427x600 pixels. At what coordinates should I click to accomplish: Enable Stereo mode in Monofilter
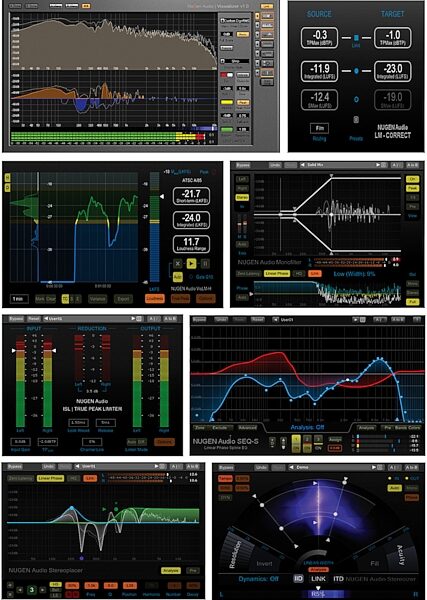241,197
